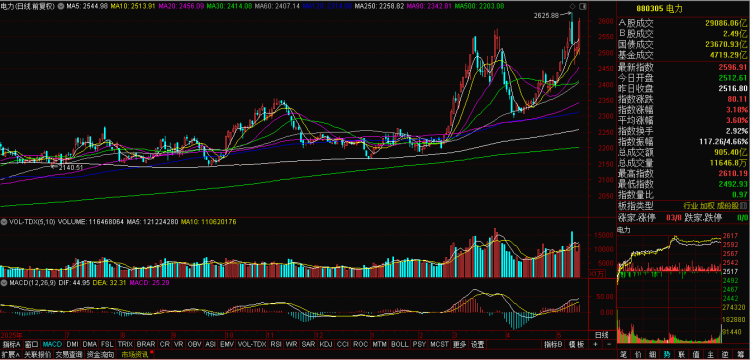
Task: Switch to the PSY indicator
Action: coord(419,344)
